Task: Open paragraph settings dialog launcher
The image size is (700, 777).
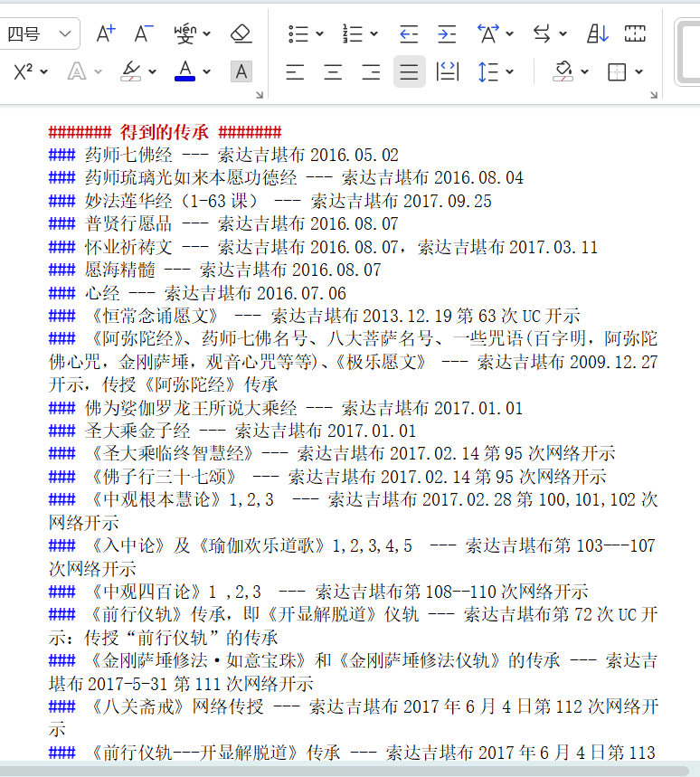Action: coord(654,95)
